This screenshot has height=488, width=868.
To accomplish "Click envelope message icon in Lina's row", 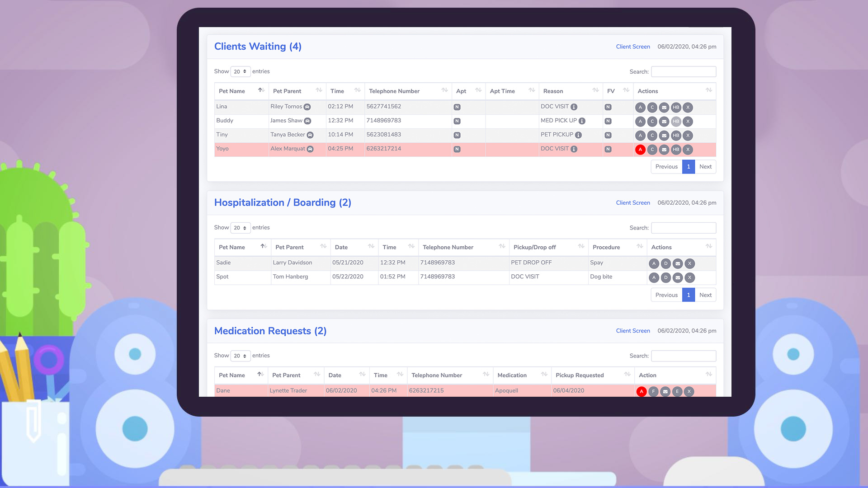I will pyautogui.click(x=664, y=108).
